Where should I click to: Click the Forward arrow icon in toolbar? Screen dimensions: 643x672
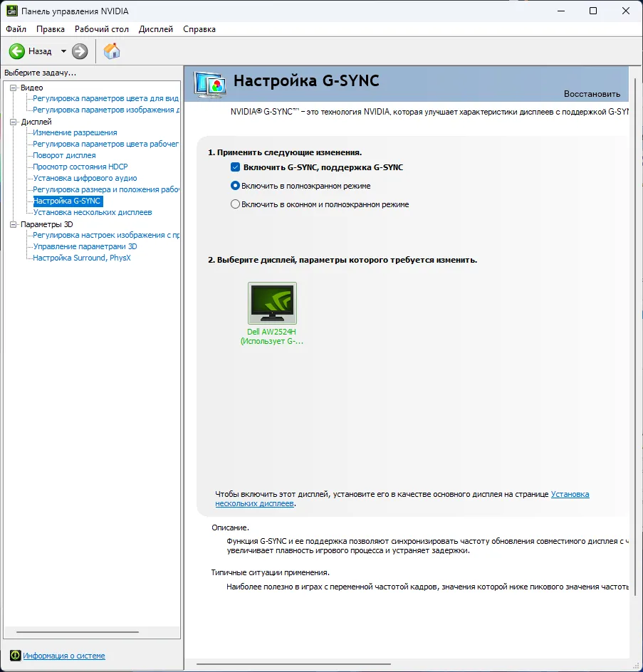click(80, 51)
